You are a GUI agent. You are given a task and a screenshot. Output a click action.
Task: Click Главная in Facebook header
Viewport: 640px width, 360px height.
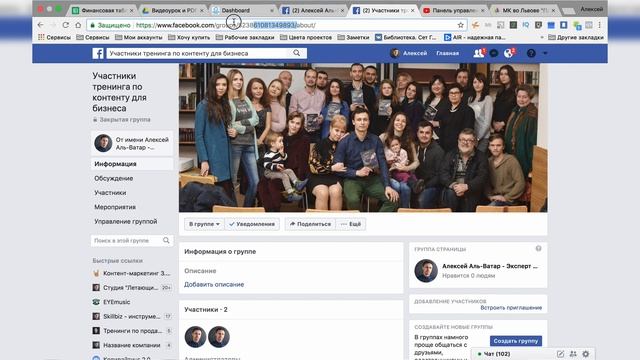pyautogui.click(x=447, y=53)
